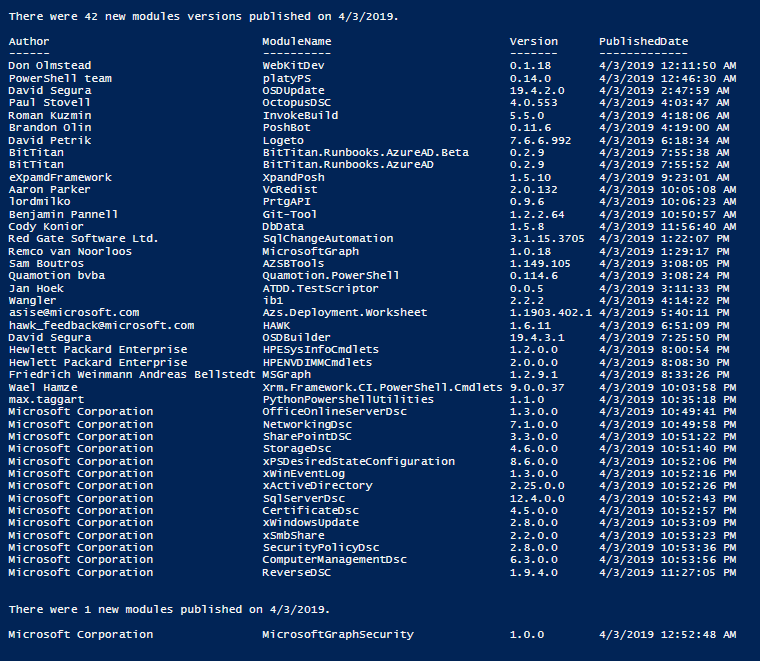
Task: Click the ComputerManagementDsc module name
Action: click(334, 560)
